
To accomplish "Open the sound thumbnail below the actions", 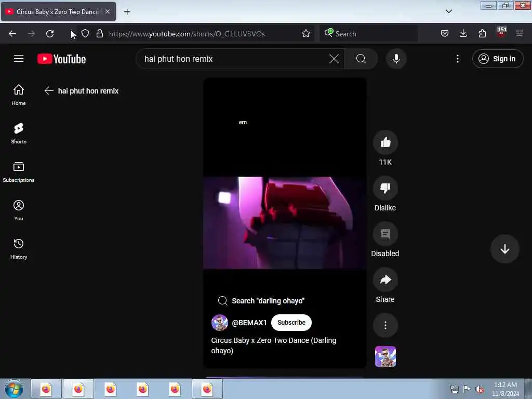I will 385,356.
